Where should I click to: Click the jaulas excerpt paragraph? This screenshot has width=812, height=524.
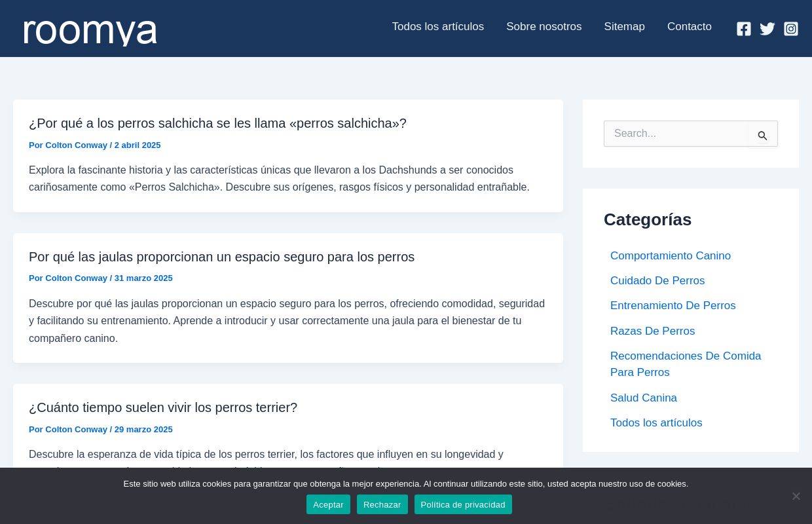tap(287, 321)
